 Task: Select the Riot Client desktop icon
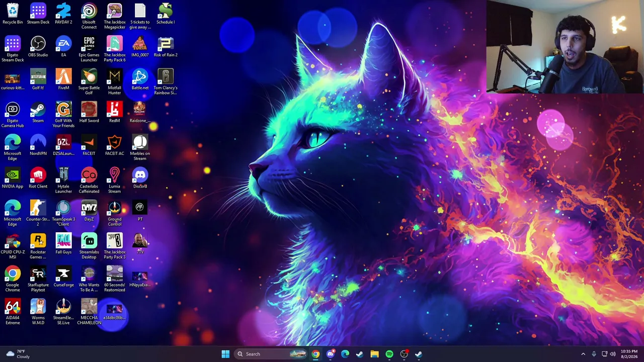pos(38,178)
